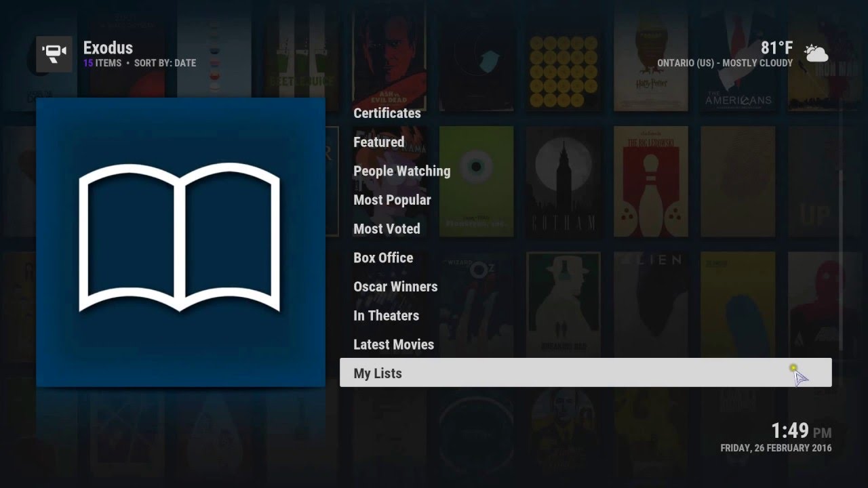The image size is (868, 488).
Task: Click the list scrollbar on right
Action: click(x=841, y=261)
